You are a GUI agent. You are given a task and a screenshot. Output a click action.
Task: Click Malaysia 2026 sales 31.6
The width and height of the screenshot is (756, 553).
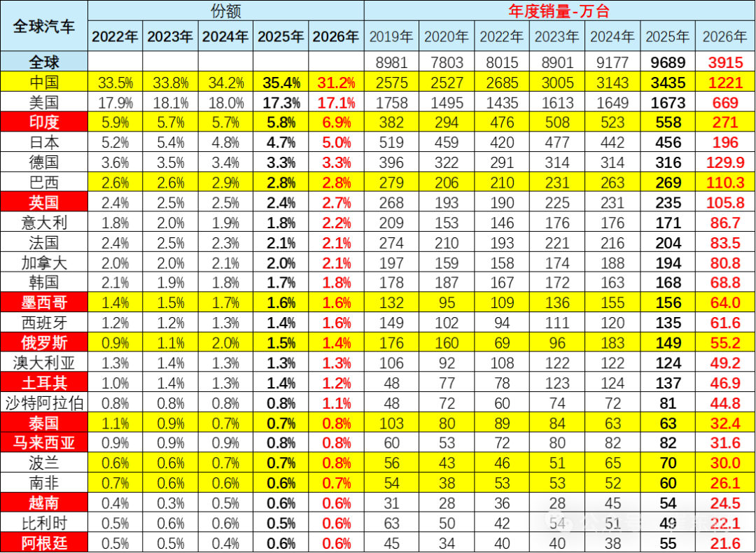725,443
